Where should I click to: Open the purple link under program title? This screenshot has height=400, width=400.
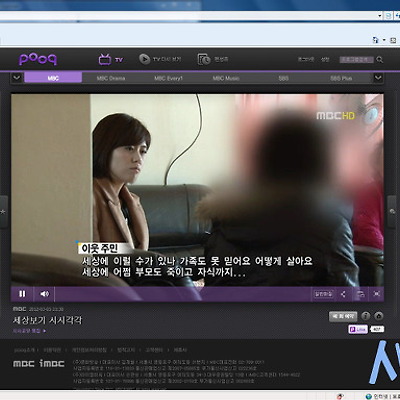click(x=29, y=331)
